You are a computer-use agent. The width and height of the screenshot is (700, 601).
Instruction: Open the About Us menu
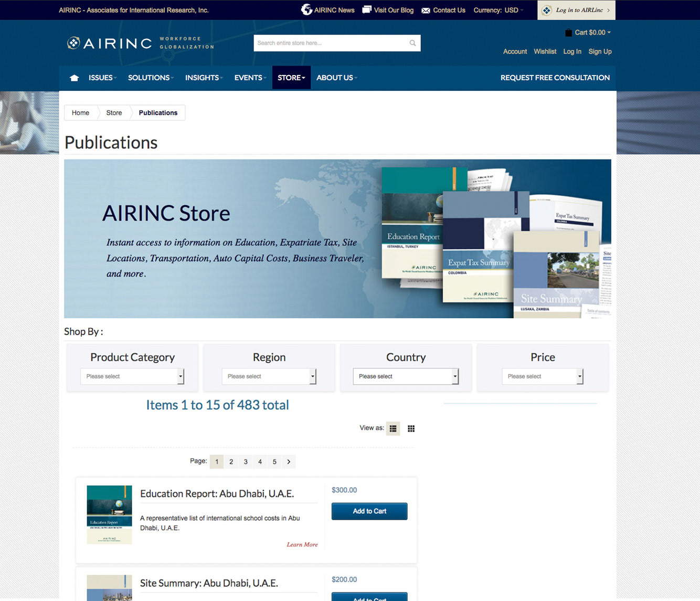point(336,78)
